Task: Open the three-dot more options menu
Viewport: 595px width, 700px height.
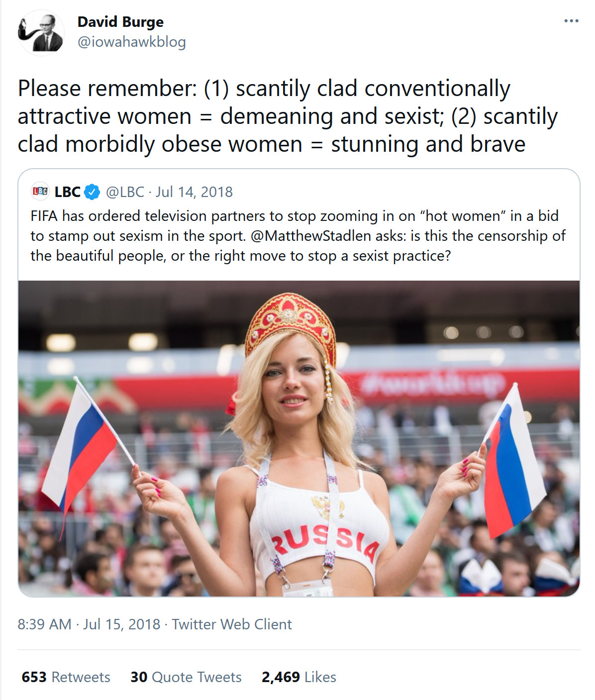Action: (x=571, y=21)
